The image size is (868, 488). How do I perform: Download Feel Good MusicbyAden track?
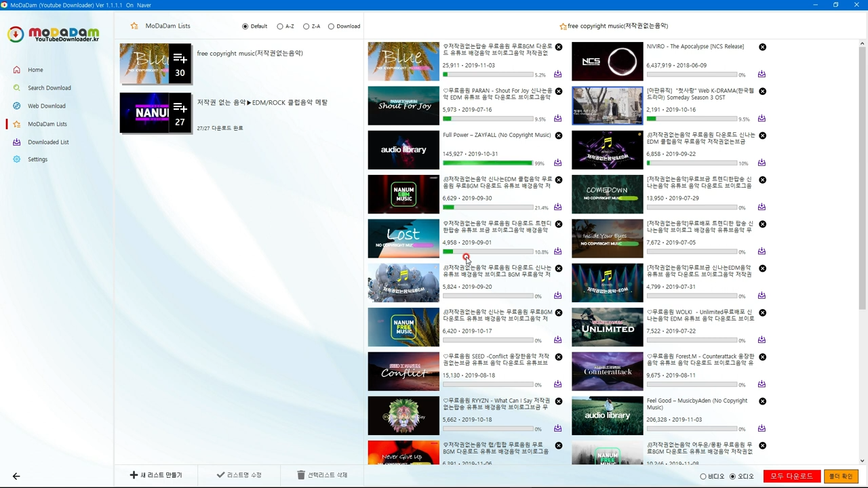point(762,428)
